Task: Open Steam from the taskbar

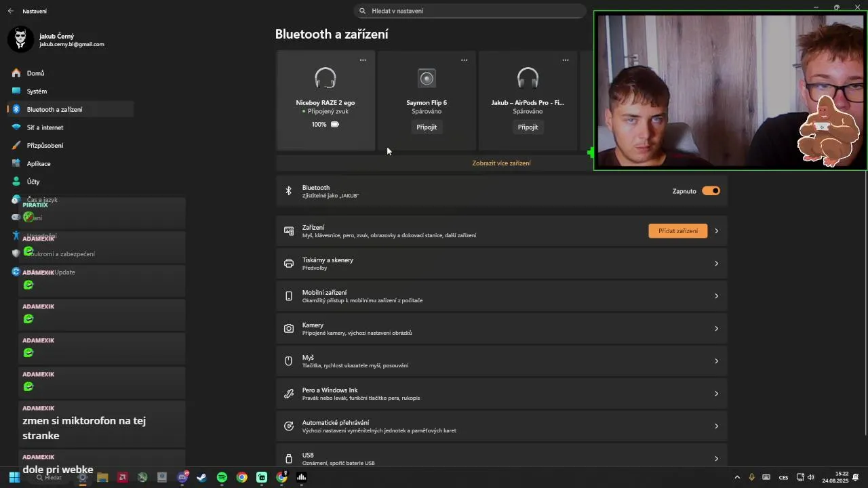Action: 202,478
